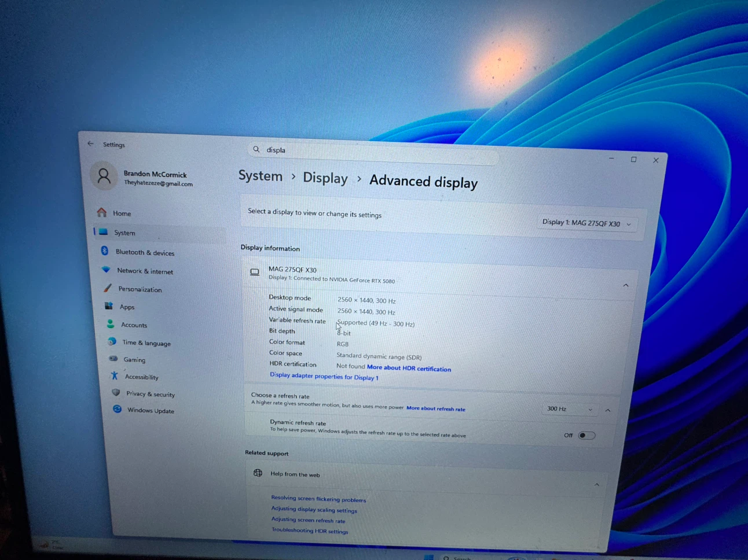Click the Theyhatezeze@gmail.com email text
The width and height of the screenshot is (748, 560).
pos(158,183)
